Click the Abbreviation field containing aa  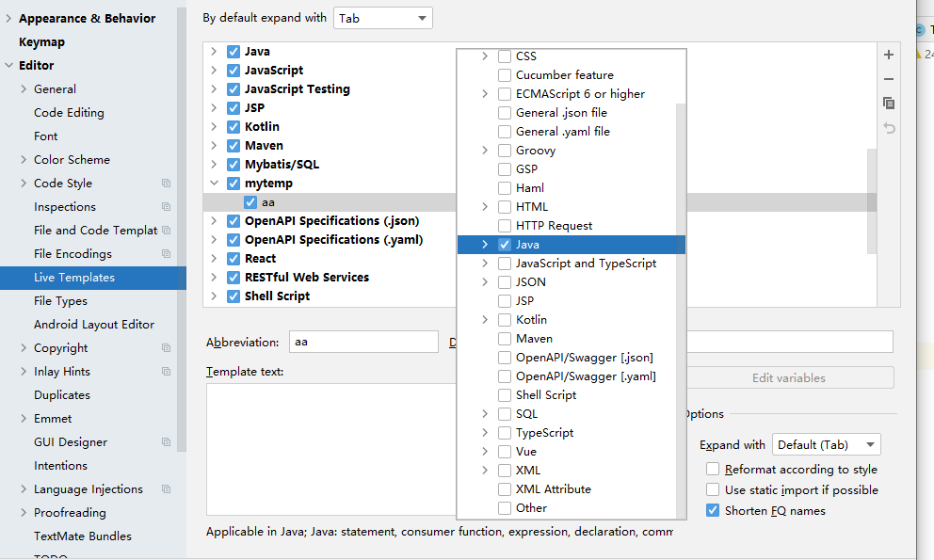pyautogui.click(x=362, y=343)
